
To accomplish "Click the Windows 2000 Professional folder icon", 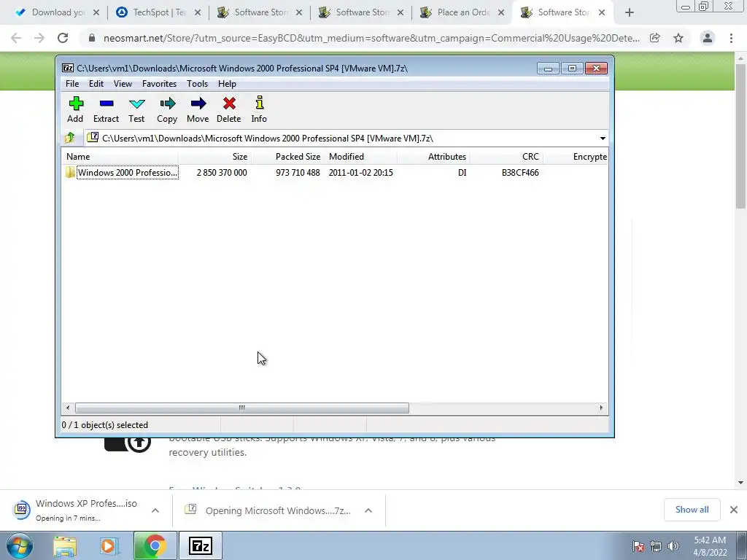I will pyautogui.click(x=71, y=172).
